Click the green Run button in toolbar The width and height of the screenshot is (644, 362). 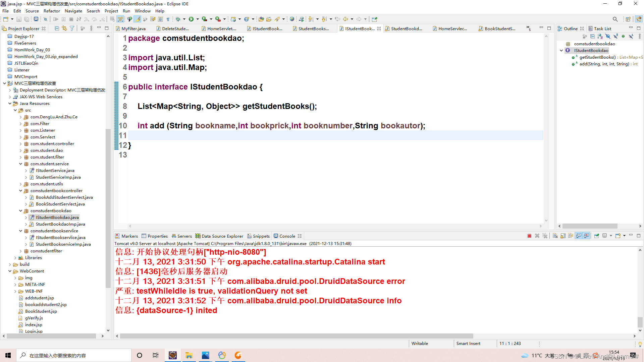tap(191, 19)
